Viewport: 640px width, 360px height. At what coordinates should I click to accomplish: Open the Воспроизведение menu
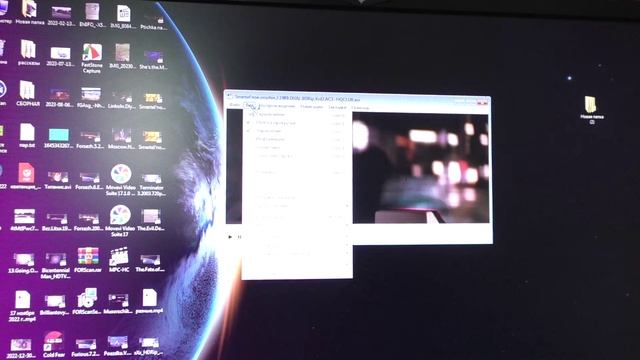(277, 106)
